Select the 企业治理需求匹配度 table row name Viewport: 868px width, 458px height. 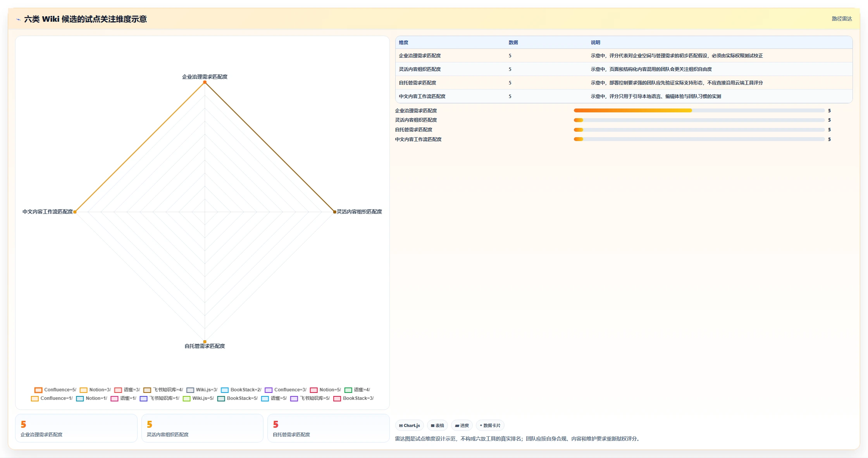click(420, 56)
